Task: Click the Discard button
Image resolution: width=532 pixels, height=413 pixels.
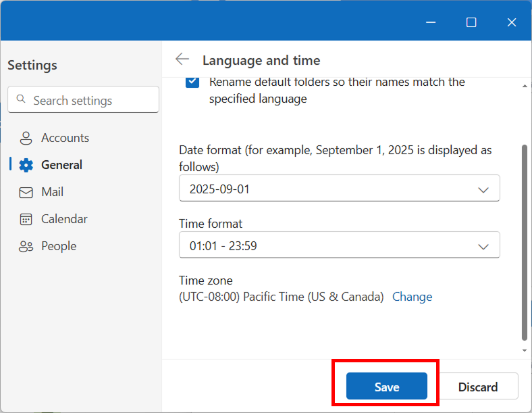Action: pyautogui.click(x=478, y=386)
